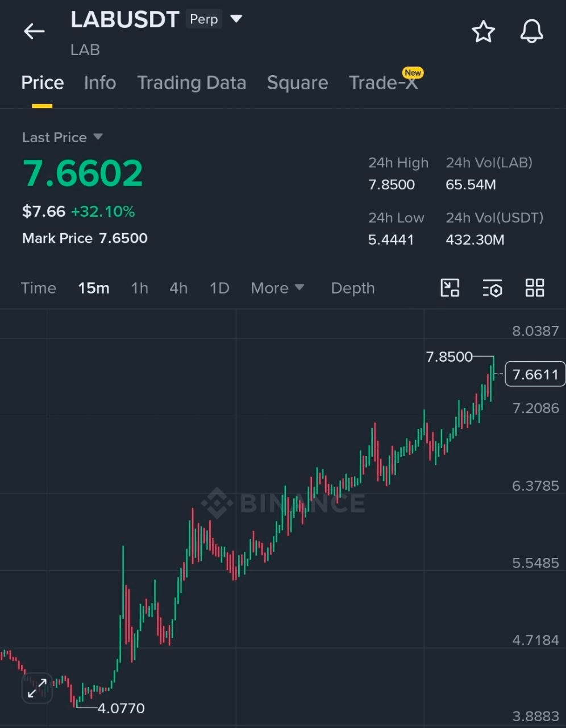Tap the 24h High value 7.8500

(x=392, y=185)
